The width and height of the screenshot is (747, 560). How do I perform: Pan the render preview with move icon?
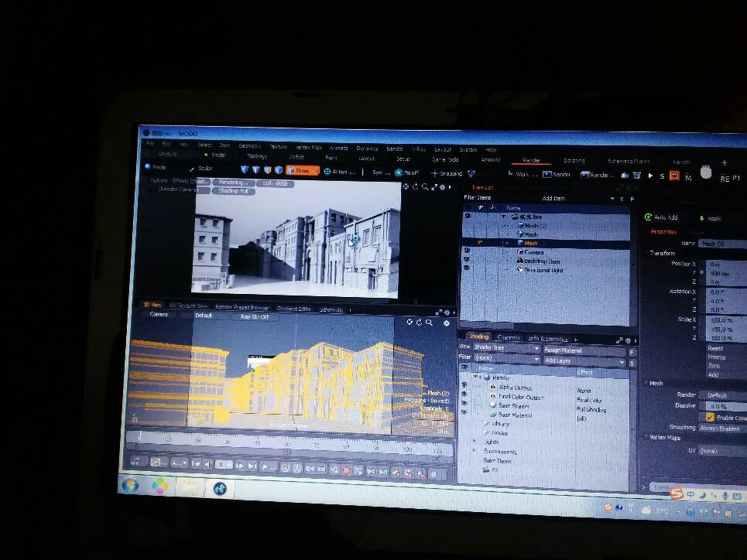click(x=406, y=186)
